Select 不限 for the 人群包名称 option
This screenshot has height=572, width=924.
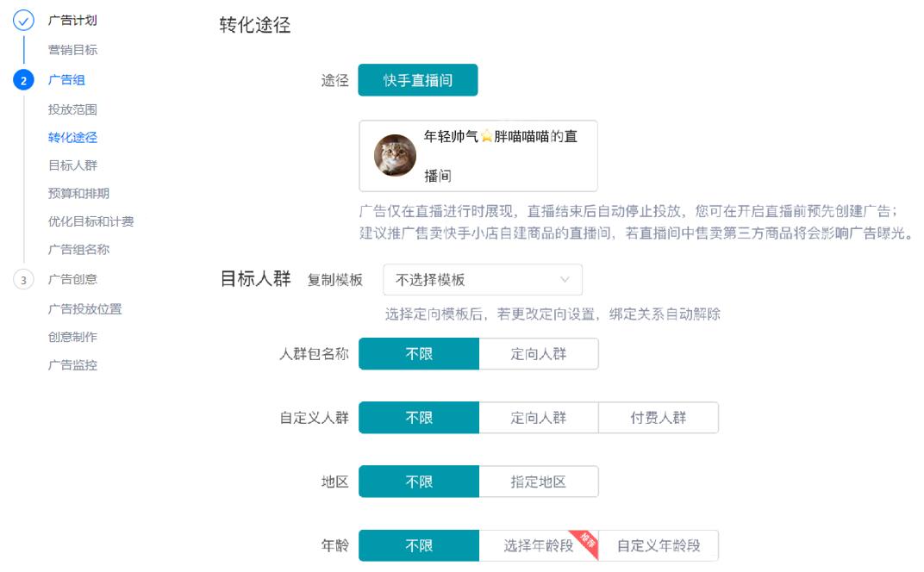(419, 353)
